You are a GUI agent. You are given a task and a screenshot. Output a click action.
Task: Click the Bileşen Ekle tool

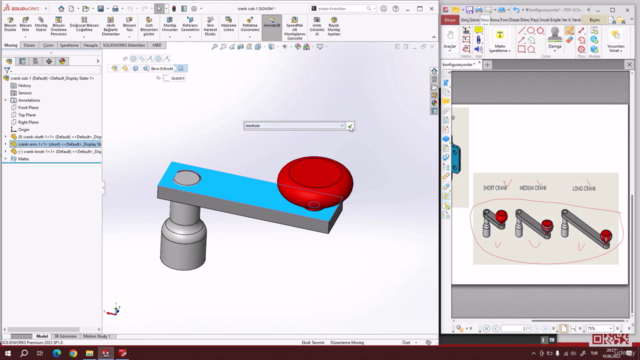tap(25, 26)
